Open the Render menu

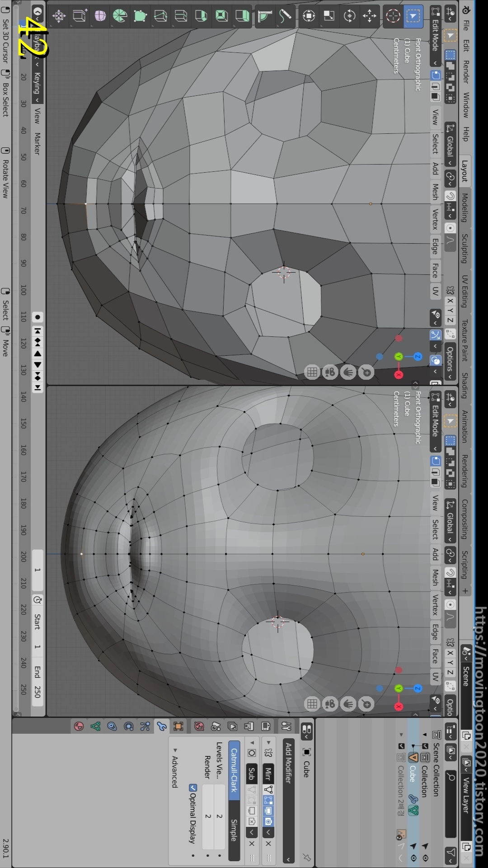pos(466,72)
